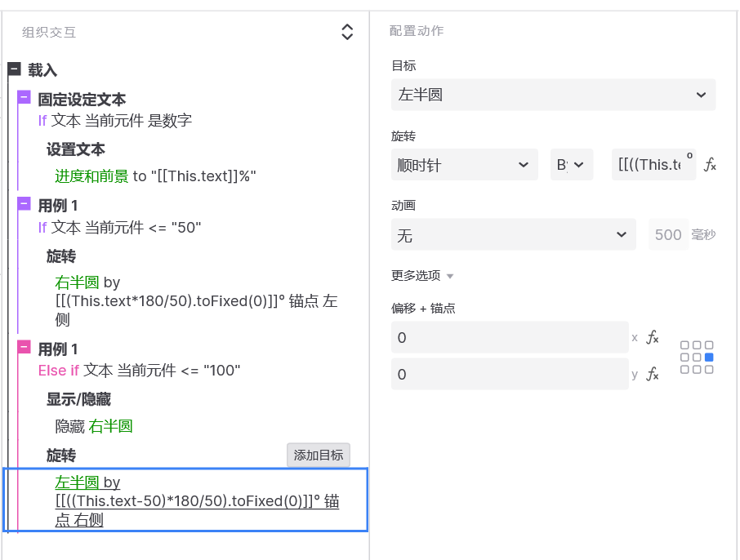Open the fx editor for the rotation value

[x=710, y=165]
